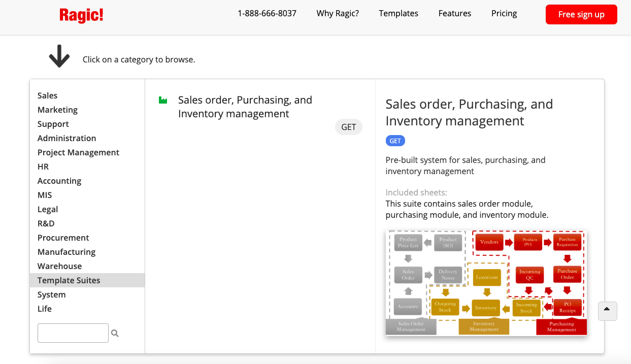Image resolution: width=631 pixels, height=364 pixels.
Task: Click the scroll-to-top arrow button
Action: 607,311
